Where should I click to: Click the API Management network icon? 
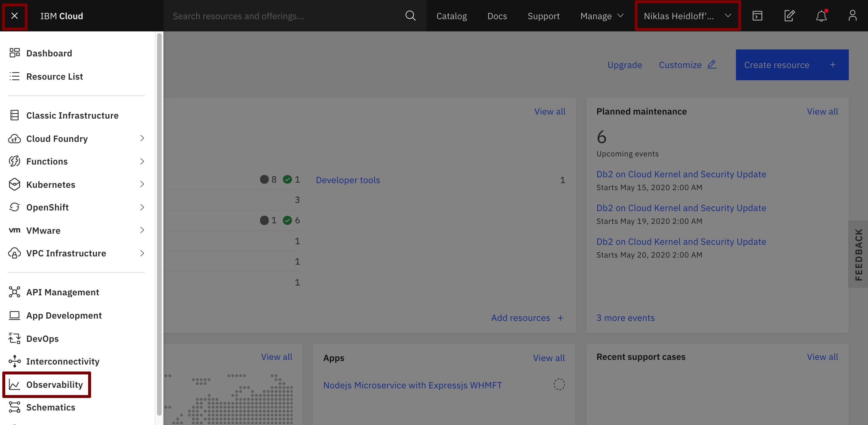[15, 292]
